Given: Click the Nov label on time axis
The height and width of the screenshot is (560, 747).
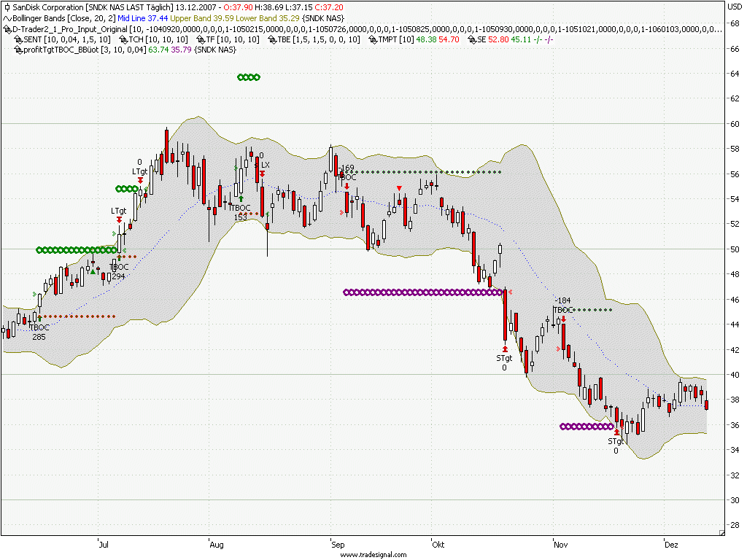Looking at the screenshot, I should [561, 545].
